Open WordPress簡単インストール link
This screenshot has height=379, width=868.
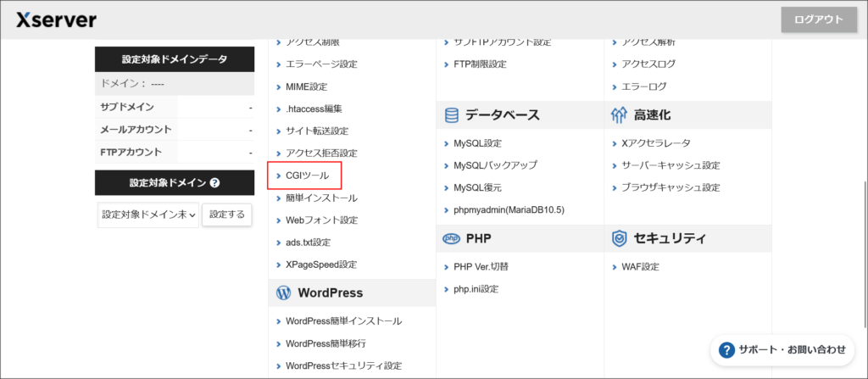tap(343, 321)
